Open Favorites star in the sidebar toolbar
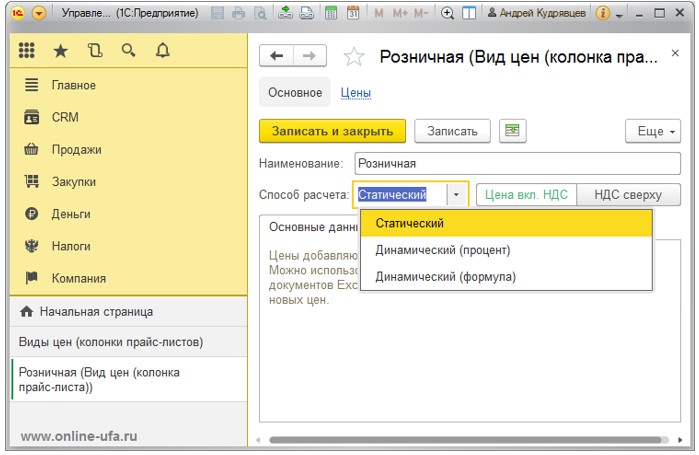699x455 pixels. click(61, 50)
